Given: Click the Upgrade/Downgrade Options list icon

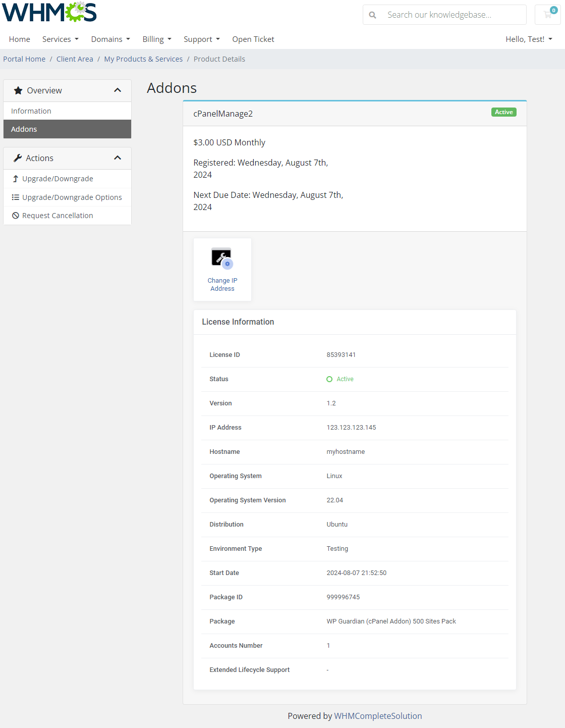Looking at the screenshot, I should (x=16, y=197).
